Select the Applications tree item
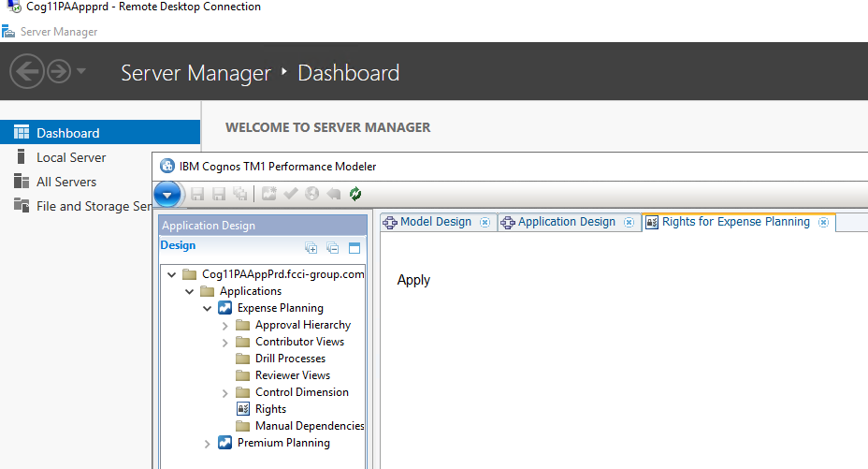Image resolution: width=868 pixels, height=469 pixels. 251,291
